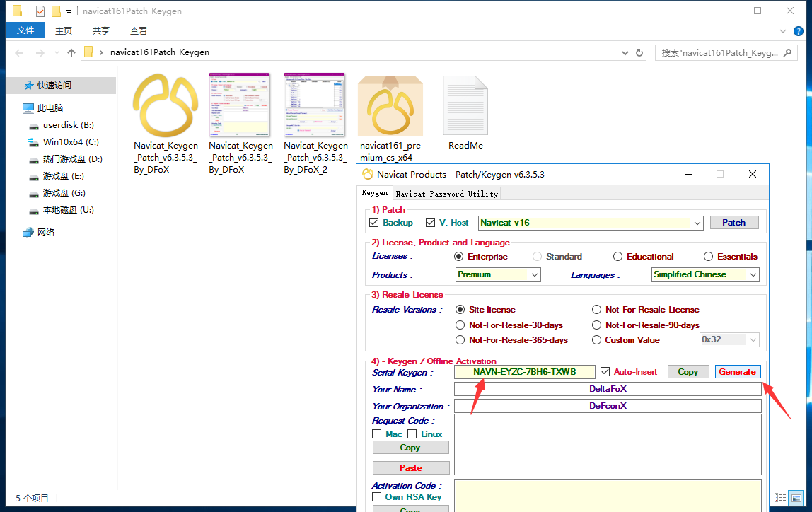
Task: Go up one folder level with the up arrow
Action: (x=71, y=52)
